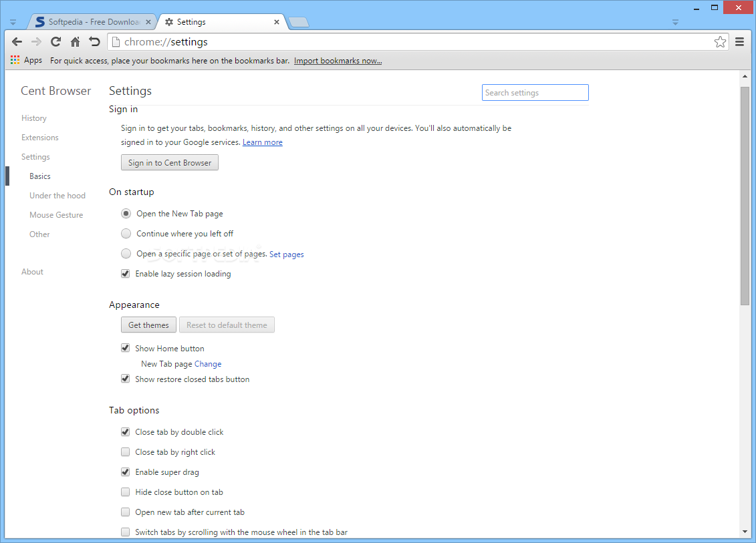Click Reset to default theme button
This screenshot has height=543, width=756.
(227, 325)
